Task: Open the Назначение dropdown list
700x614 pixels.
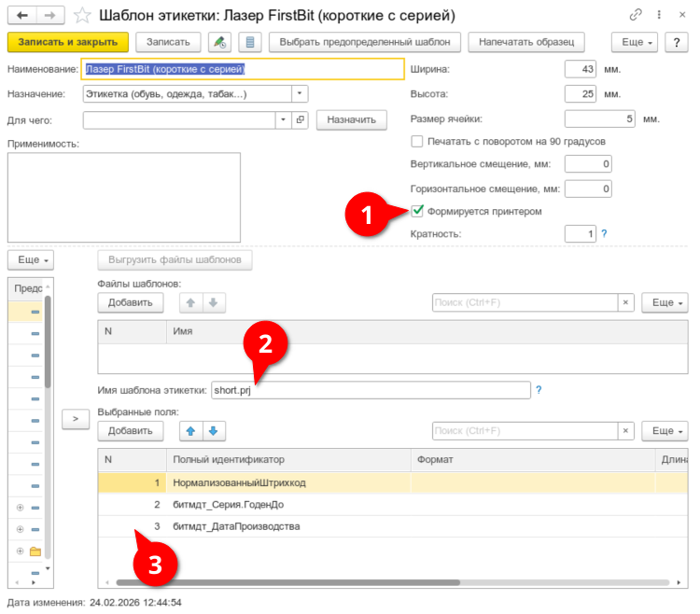Action: click(x=300, y=93)
